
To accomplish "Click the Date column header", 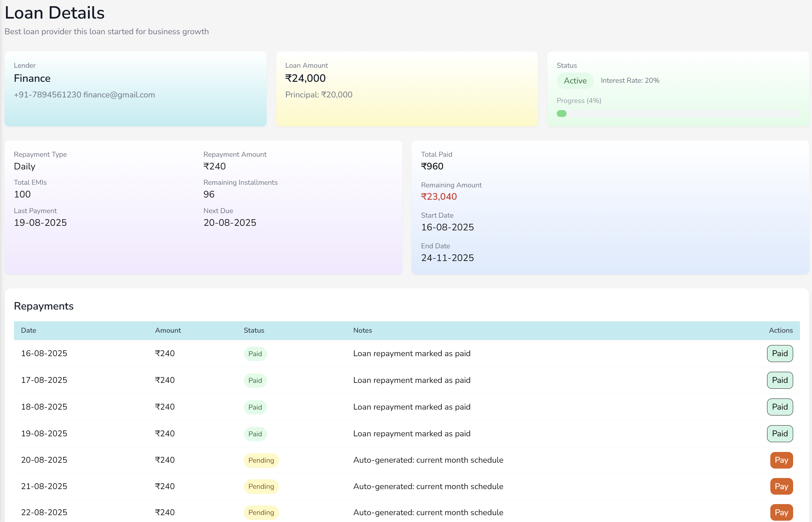I will (x=28, y=330).
